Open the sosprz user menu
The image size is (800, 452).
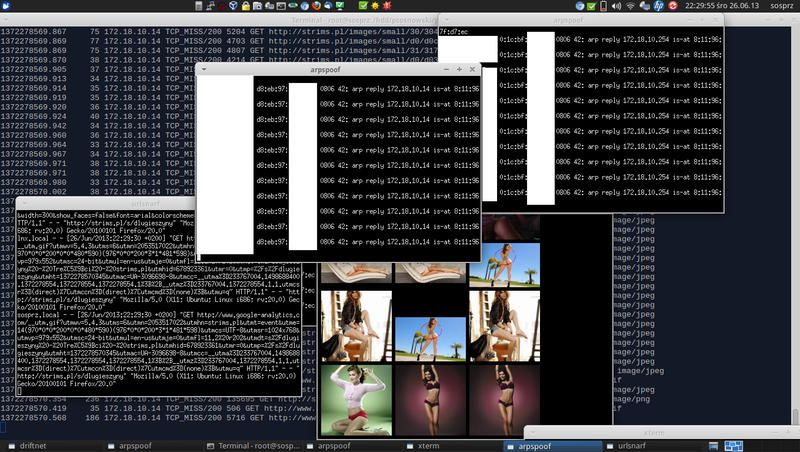[782, 6]
